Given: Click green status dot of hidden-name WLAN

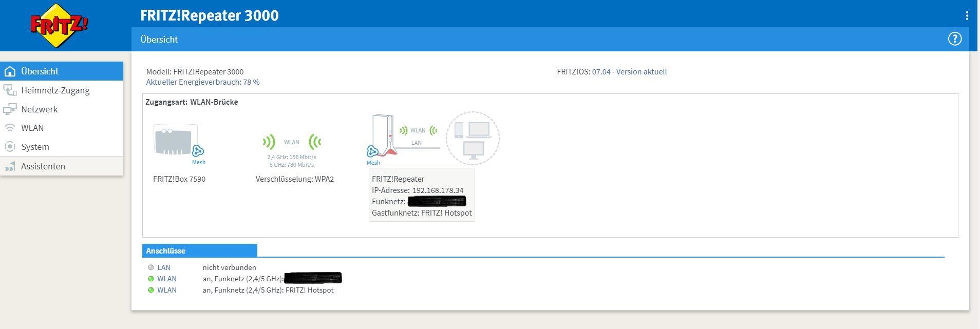Looking at the screenshot, I should click(151, 279).
